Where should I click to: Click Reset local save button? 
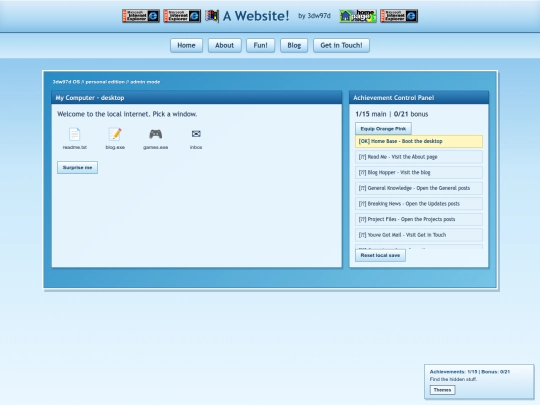pyautogui.click(x=380, y=255)
